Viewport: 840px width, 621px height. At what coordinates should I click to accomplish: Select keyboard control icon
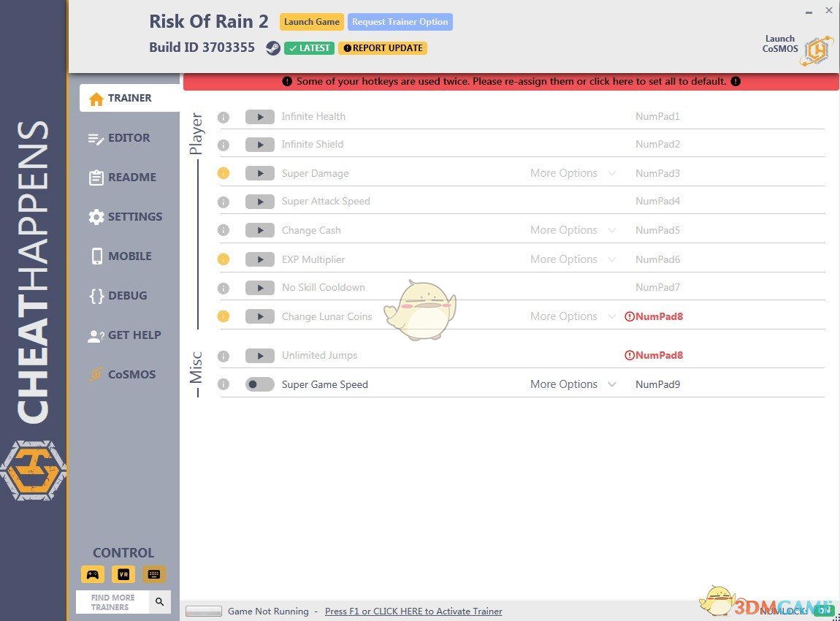(x=153, y=574)
